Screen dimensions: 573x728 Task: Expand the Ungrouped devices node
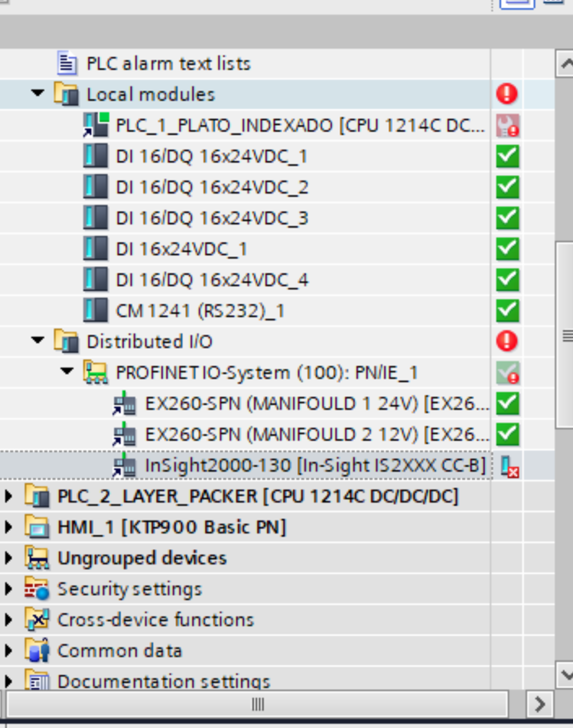(8, 558)
